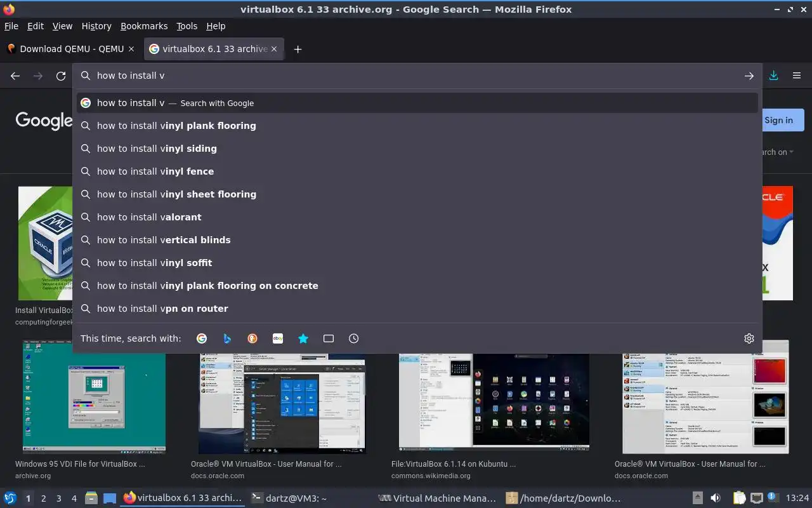Open the Bookmarks menu

point(144,26)
